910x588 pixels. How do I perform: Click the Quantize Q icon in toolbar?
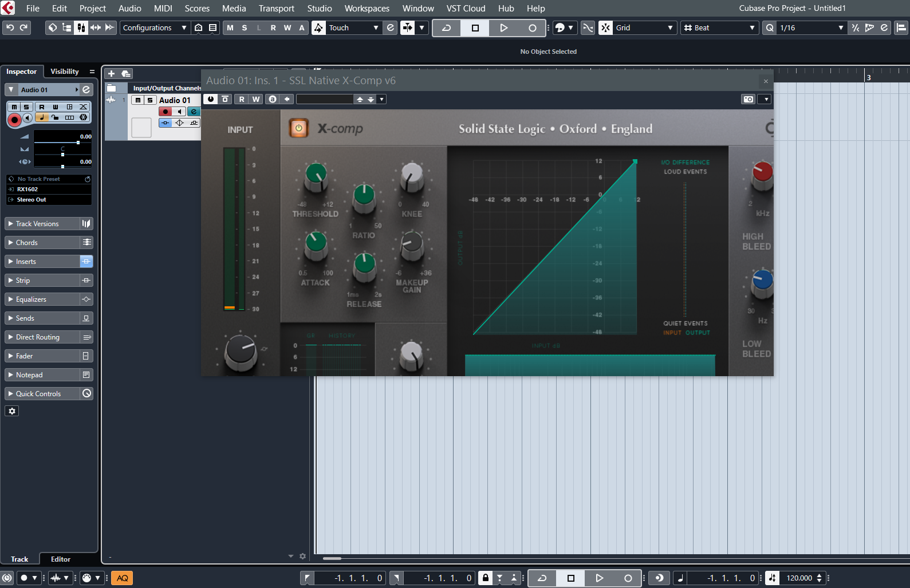(x=770, y=27)
